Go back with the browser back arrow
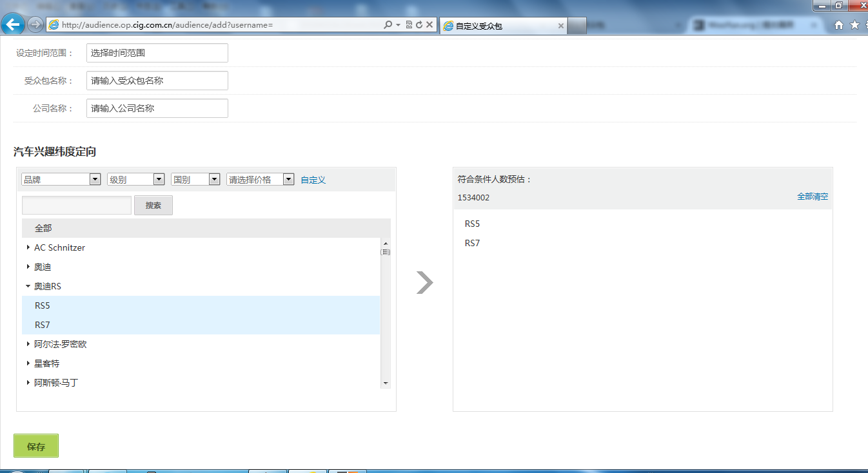 13,24
